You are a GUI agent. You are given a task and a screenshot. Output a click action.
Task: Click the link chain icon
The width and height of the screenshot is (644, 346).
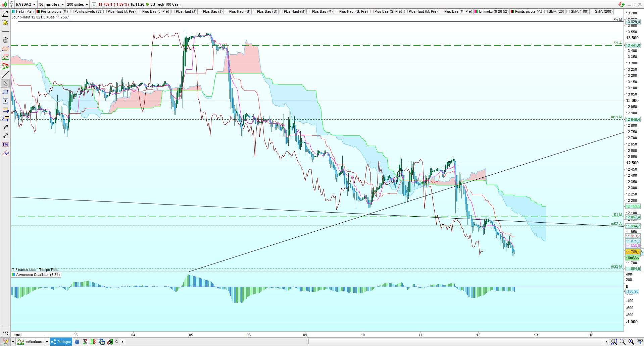click(x=12, y=4)
